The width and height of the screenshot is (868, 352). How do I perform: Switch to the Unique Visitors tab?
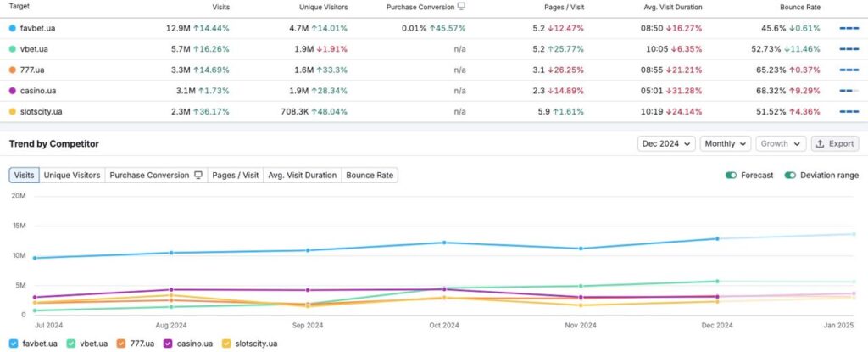click(x=72, y=176)
